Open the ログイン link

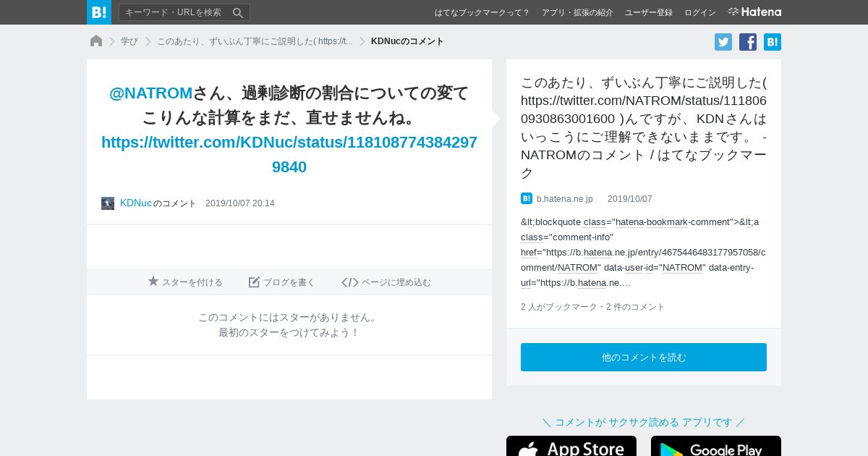[700, 12]
